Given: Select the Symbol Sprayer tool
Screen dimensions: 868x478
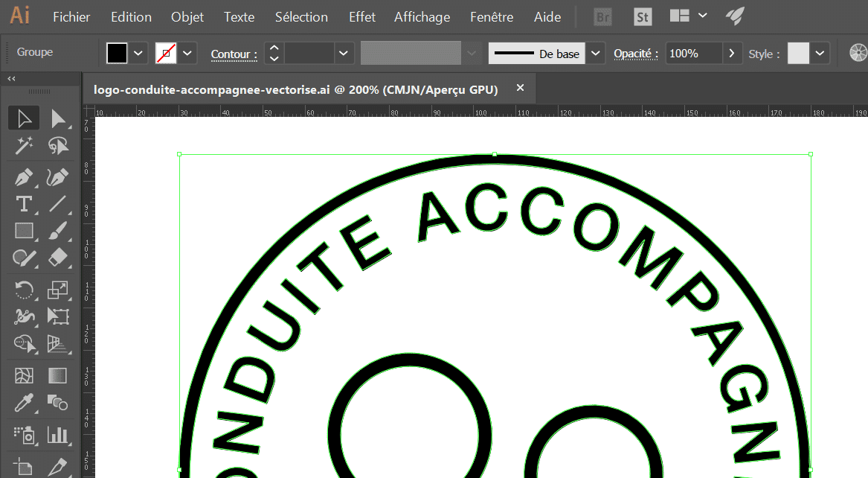Looking at the screenshot, I should (x=24, y=436).
